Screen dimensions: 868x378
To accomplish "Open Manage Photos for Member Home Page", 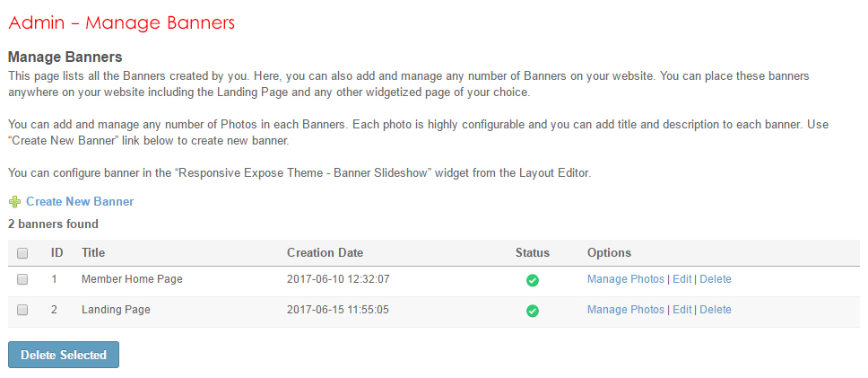I will point(626,279).
